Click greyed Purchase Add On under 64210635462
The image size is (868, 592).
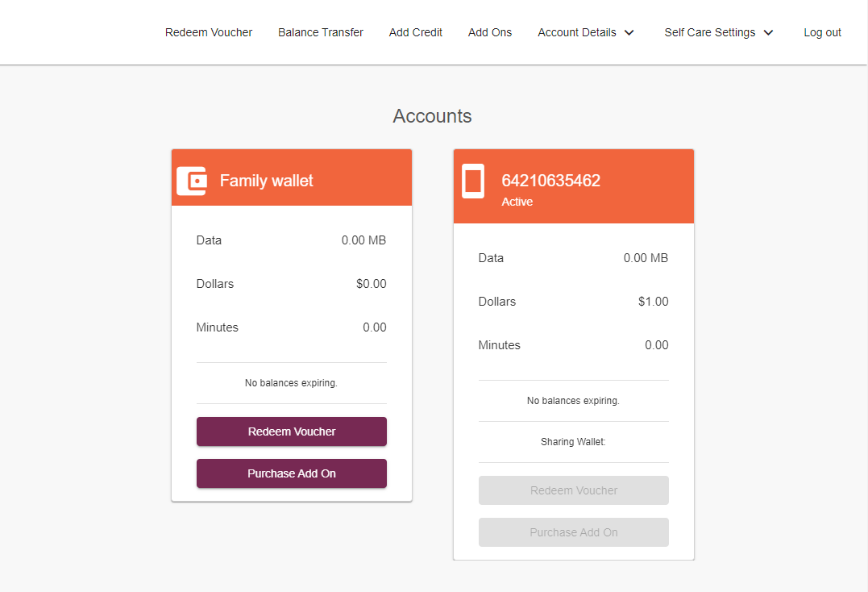pyautogui.click(x=574, y=532)
